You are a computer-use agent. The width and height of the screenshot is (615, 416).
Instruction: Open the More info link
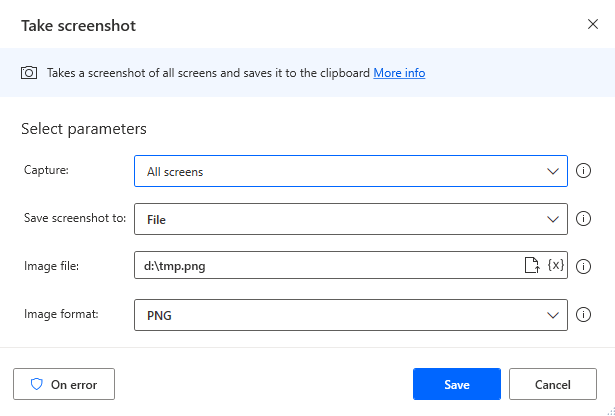tap(399, 73)
